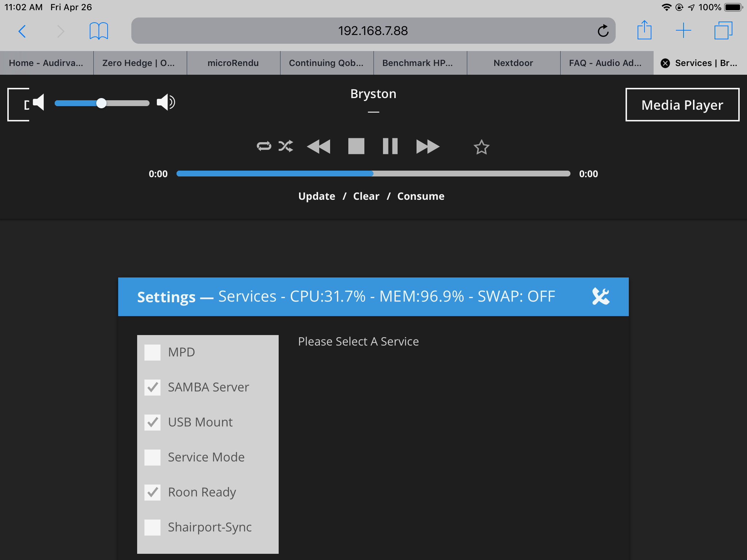Select the Shairport-Sync service label
Screen dimensions: 747x560
click(x=210, y=528)
